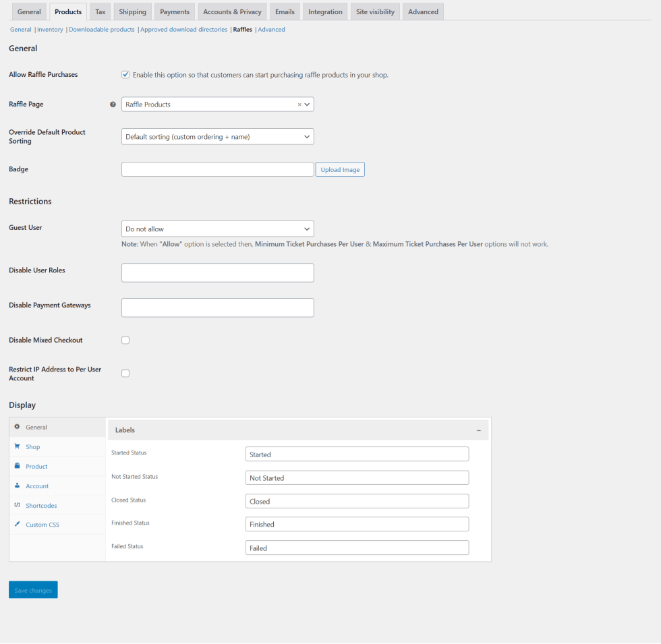Click the Started Status text field

coord(357,455)
